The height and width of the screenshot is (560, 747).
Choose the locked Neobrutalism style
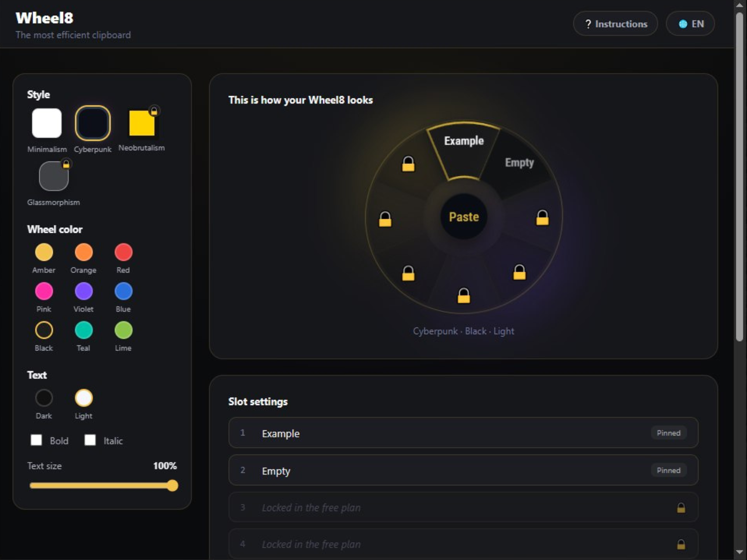click(141, 123)
